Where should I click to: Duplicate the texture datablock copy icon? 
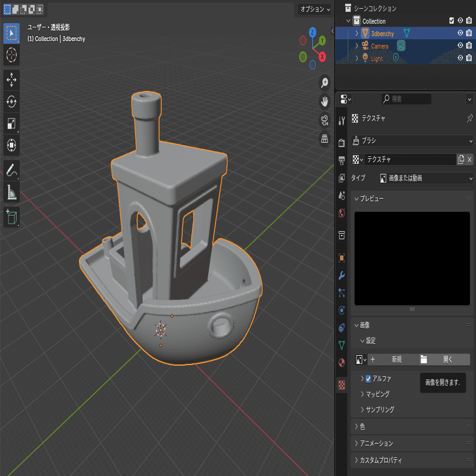[x=461, y=159]
